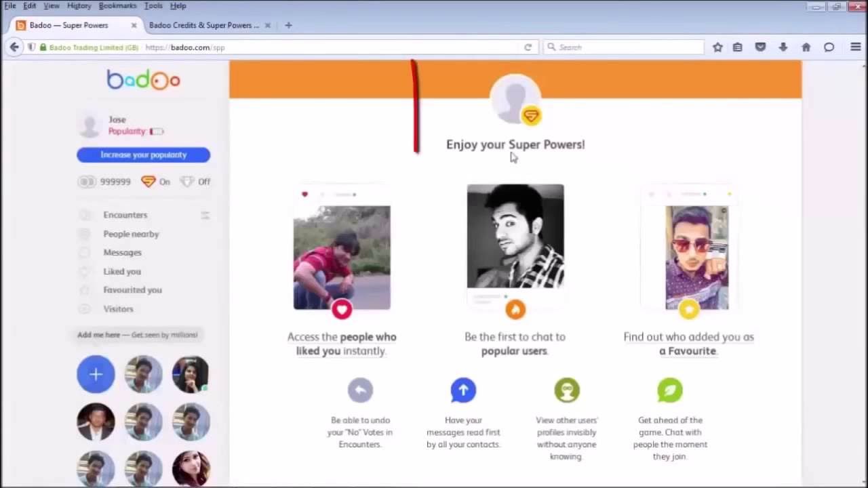
Task: Open the bookmarks list clipboard icon
Action: 738,47
